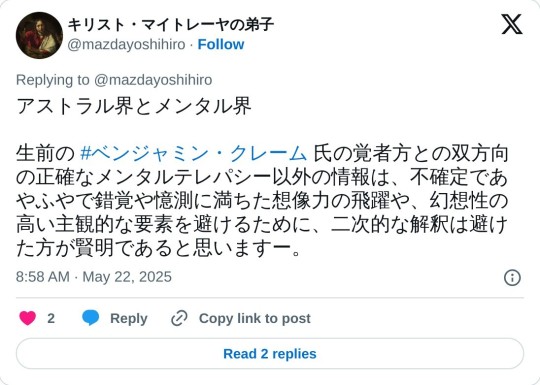Click the tweet line starting 高い主観的な要素

(x=262, y=225)
